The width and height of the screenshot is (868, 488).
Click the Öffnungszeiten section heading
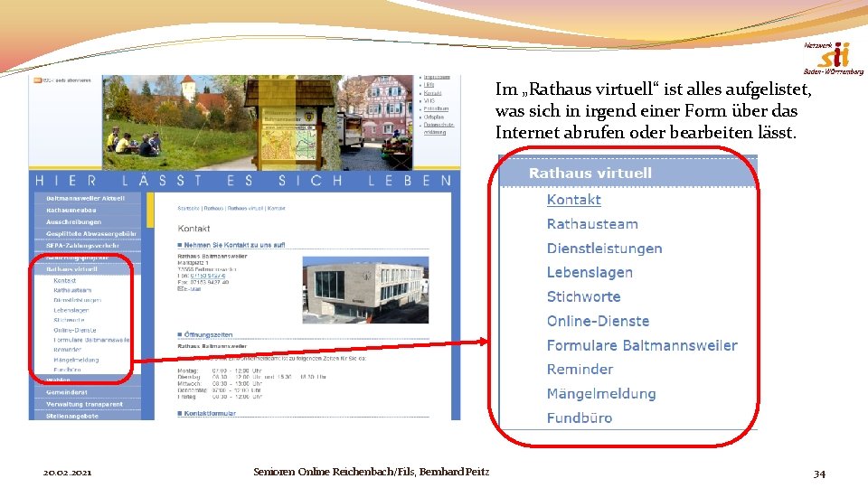tap(208, 334)
